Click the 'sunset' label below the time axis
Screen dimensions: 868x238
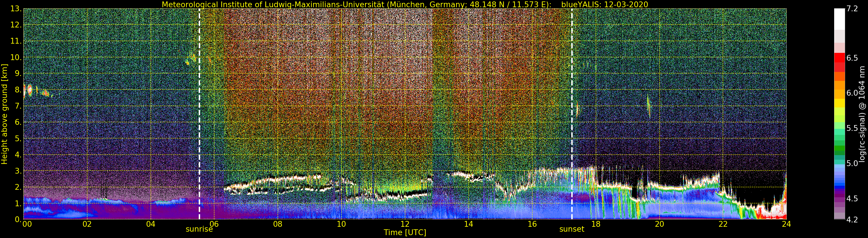pos(572,229)
